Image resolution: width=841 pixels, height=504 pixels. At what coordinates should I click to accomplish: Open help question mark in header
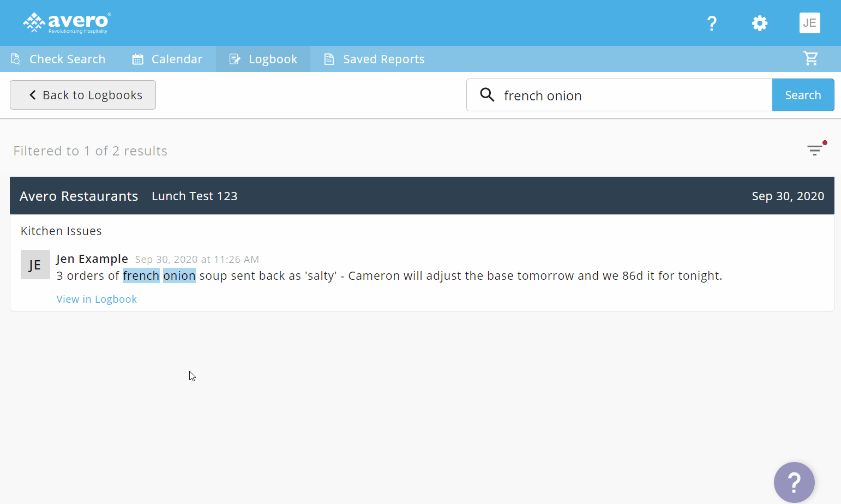click(x=712, y=23)
